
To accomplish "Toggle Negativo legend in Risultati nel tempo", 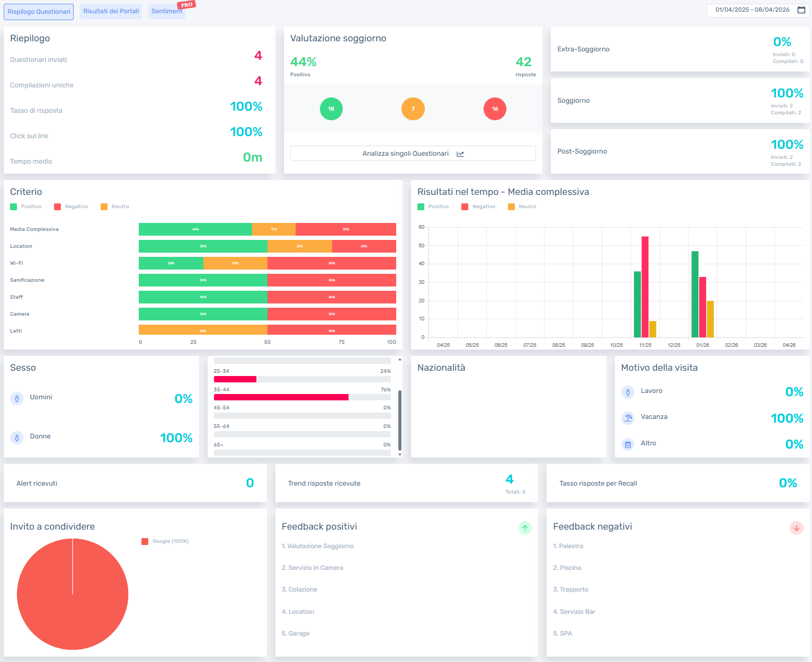I will [478, 207].
